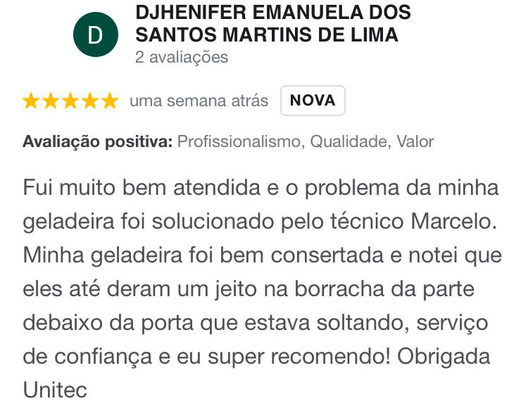Click the second yellow rating star

point(51,101)
